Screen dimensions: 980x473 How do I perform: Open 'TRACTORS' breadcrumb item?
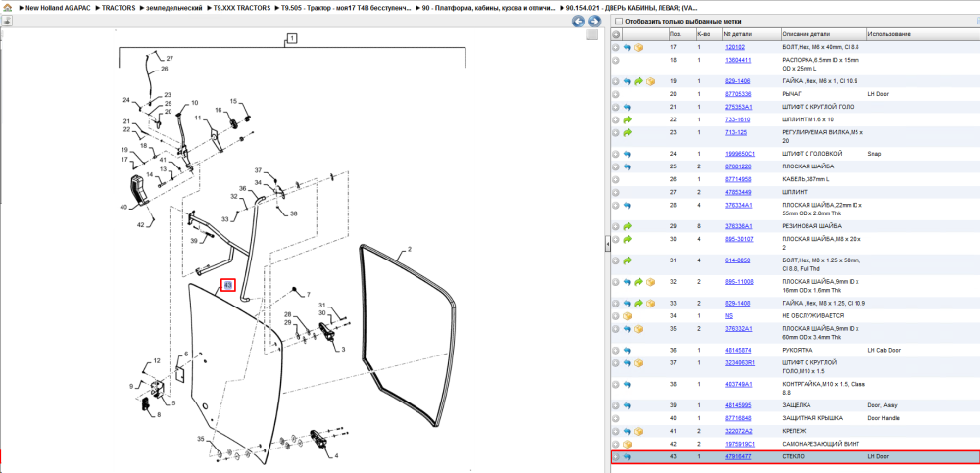[x=119, y=9]
